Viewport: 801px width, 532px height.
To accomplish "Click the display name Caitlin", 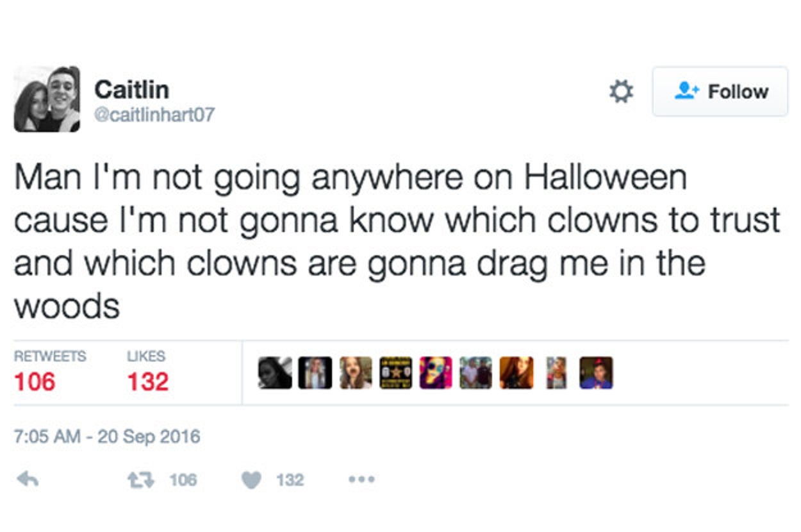I will tap(131, 89).
